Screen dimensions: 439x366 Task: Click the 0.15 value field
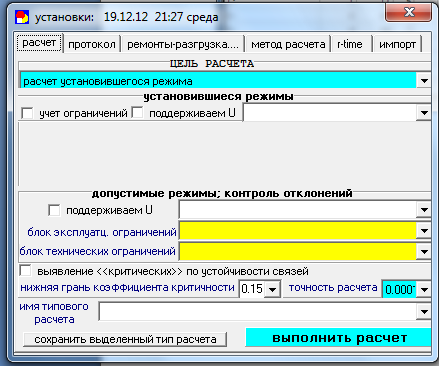pos(253,289)
